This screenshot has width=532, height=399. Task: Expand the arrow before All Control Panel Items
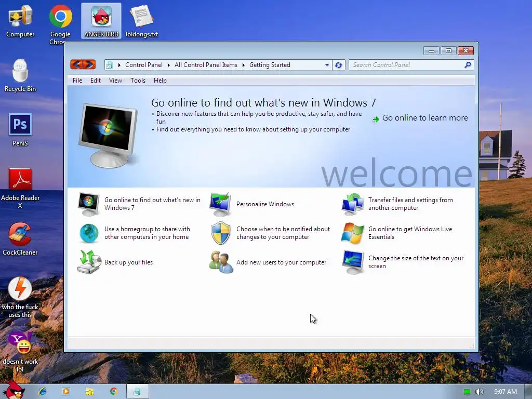[x=169, y=65]
